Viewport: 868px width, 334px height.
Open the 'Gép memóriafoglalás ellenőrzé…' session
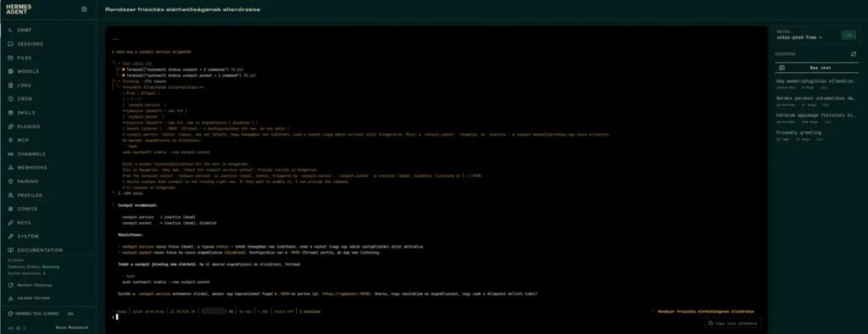tap(816, 84)
